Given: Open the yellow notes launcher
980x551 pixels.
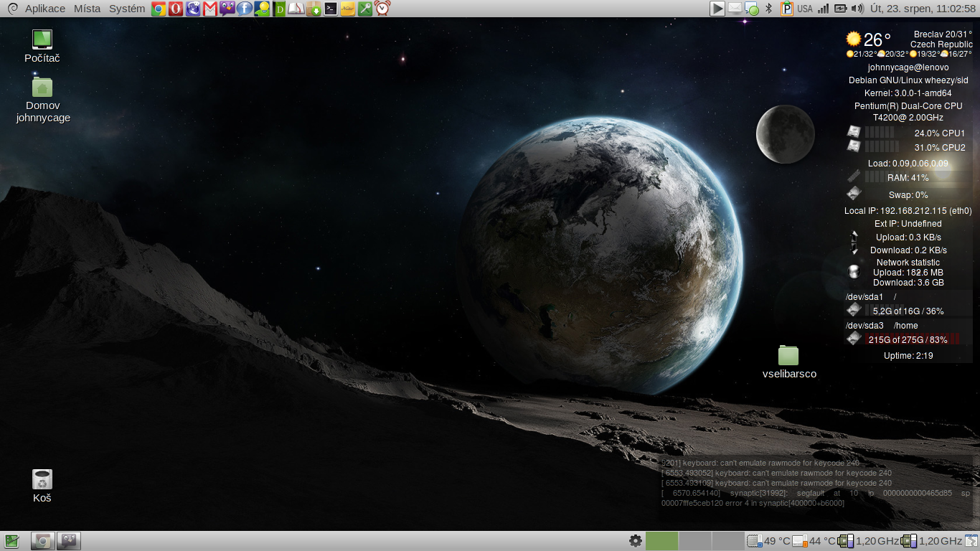Looking at the screenshot, I should coord(348,9).
